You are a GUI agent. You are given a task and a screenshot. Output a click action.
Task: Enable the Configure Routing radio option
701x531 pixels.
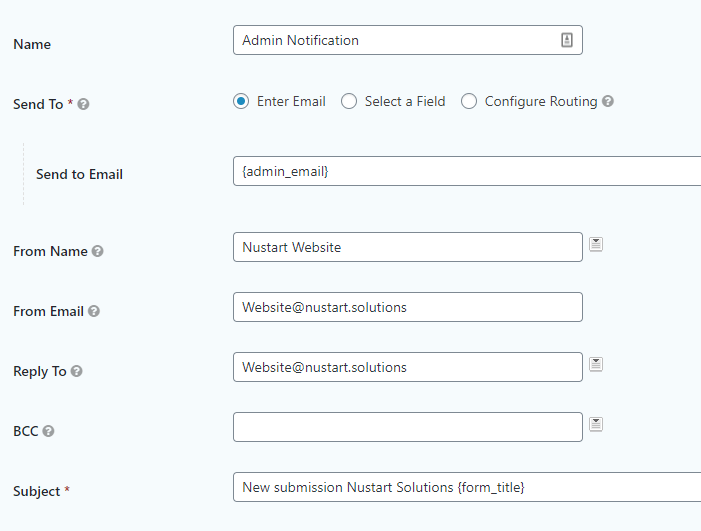click(x=469, y=101)
